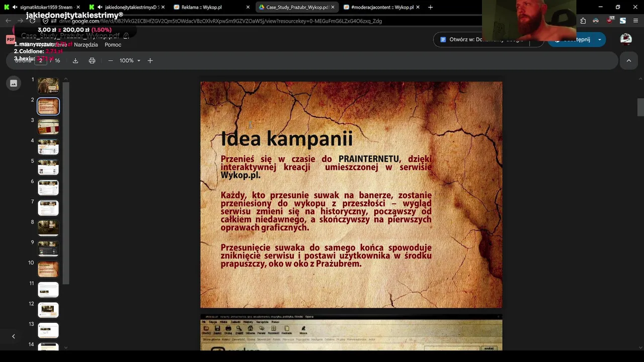Mute the jakiedonejtytakiestrimyxD tab audio icon
This screenshot has width=644, height=362.
coord(100,8)
